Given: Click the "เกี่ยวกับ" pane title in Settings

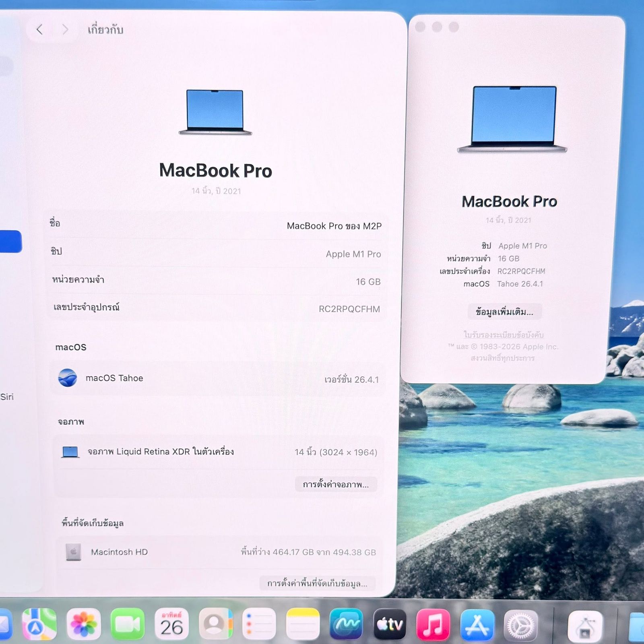Looking at the screenshot, I should [105, 29].
